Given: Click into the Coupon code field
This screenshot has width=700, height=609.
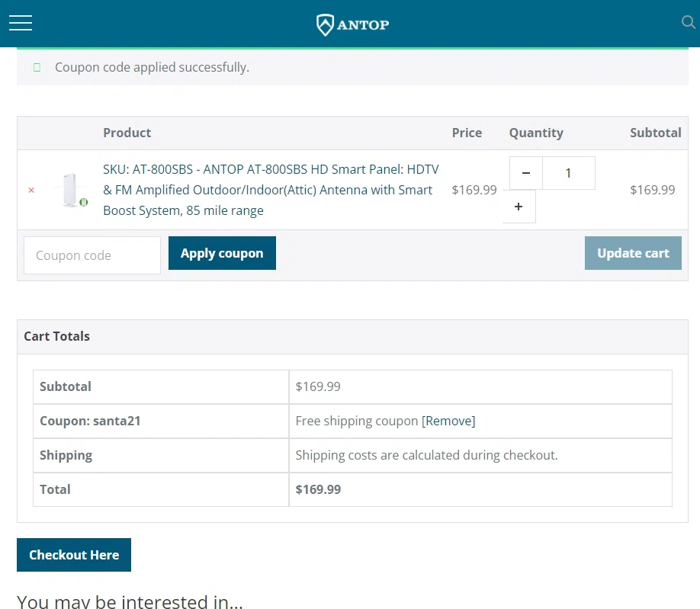Looking at the screenshot, I should [92, 255].
